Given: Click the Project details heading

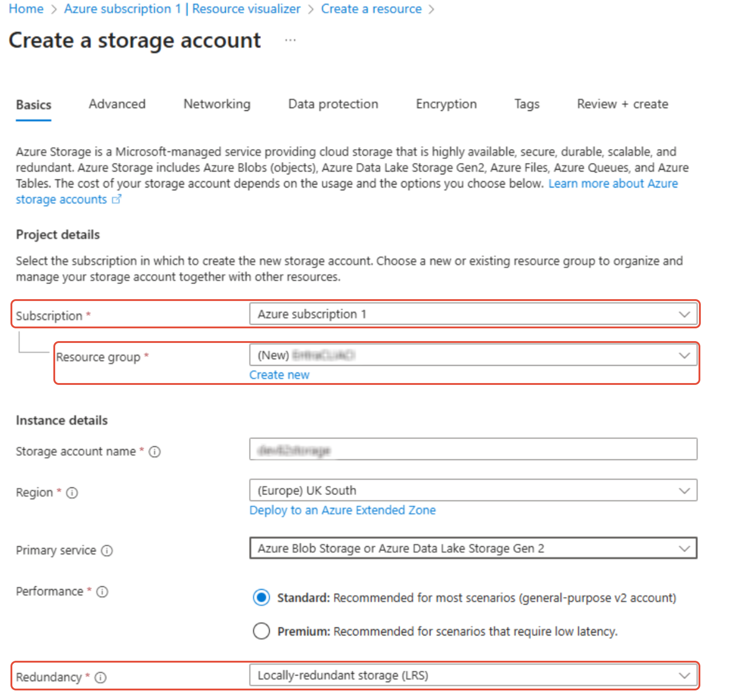Looking at the screenshot, I should (x=58, y=234).
